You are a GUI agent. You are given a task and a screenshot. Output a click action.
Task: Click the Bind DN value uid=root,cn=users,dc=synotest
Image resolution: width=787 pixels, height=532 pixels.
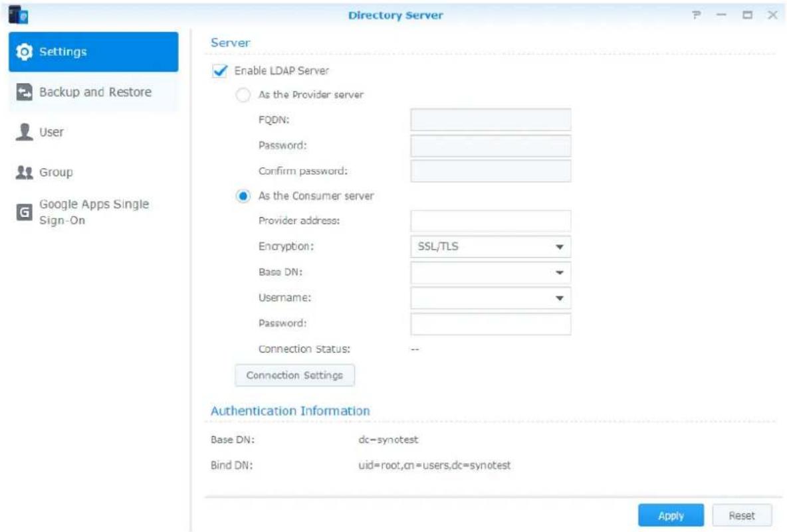coord(434,466)
